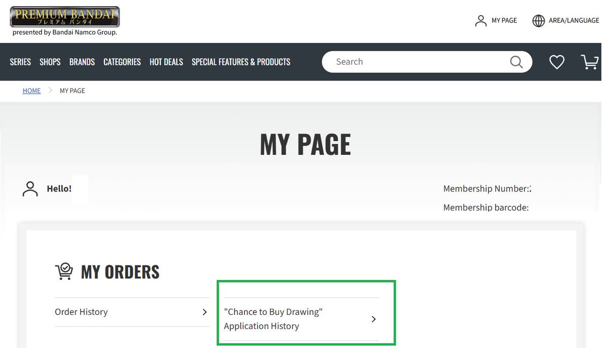Open the SHOPS menu
The height and width of the screenshot is (364, 607).
tap(50, 62)
